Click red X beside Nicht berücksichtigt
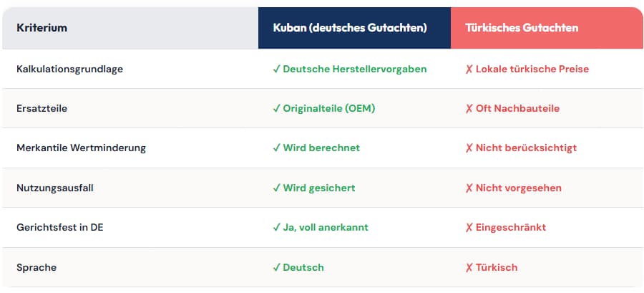Screen dimensions: 644x293 [x=469, y=148]
